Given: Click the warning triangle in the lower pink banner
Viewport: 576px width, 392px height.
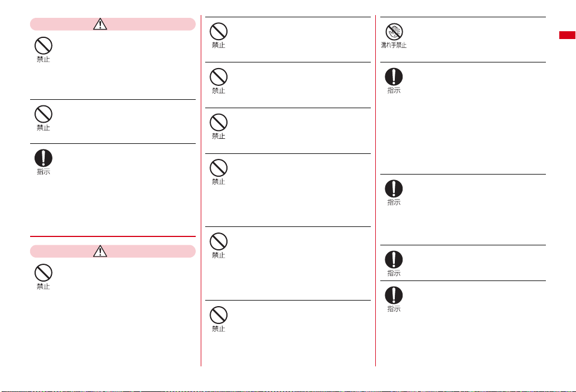Looking at the screenshot, I should pyautogui.click(x=100, y=251).
